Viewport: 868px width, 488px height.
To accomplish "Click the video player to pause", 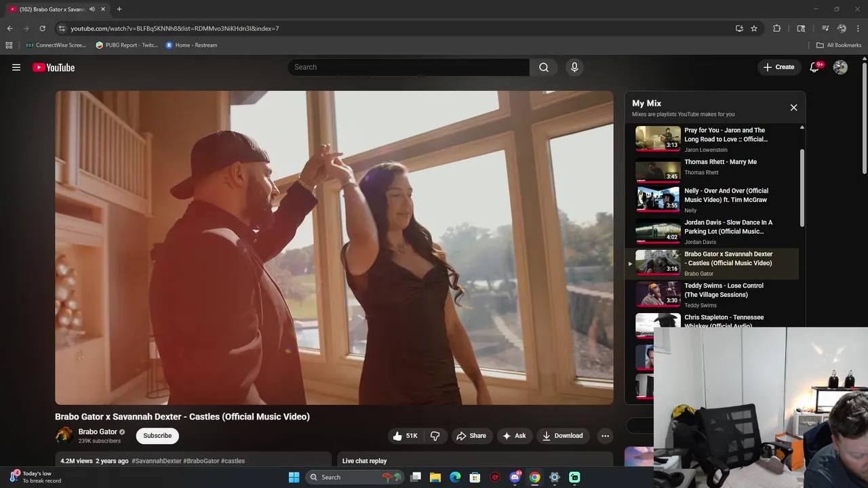I will [334, 248].
